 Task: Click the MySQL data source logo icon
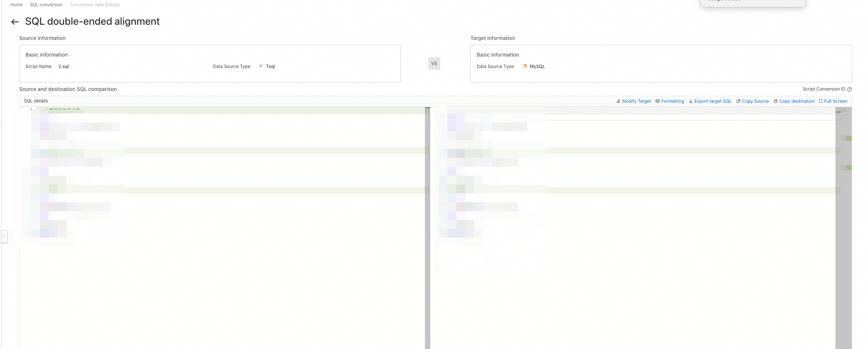coord(525,66)
